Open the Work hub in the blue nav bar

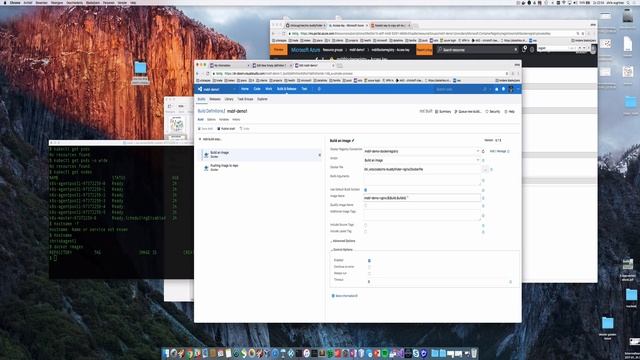click(269, 89)
